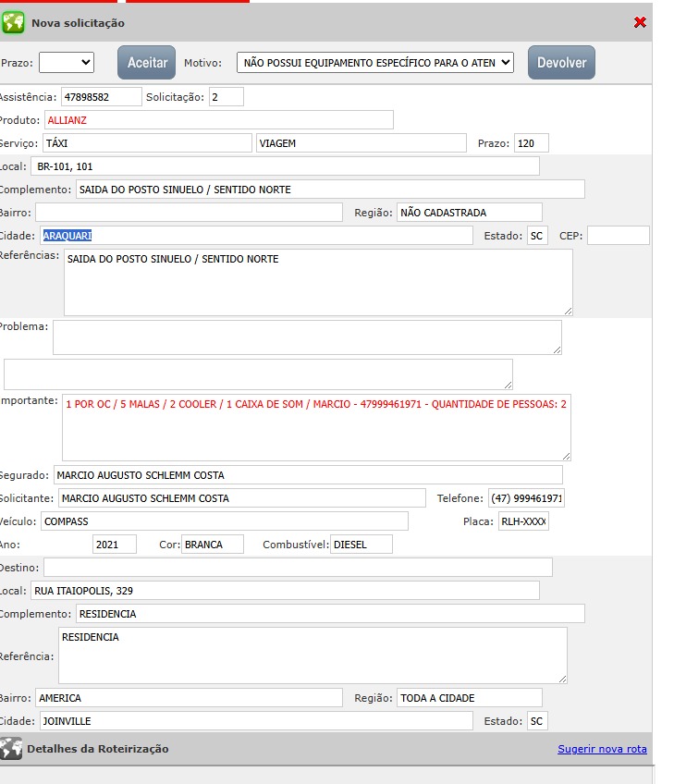Focus the empty Destino field
674x784 pixels.
[297, 567]
